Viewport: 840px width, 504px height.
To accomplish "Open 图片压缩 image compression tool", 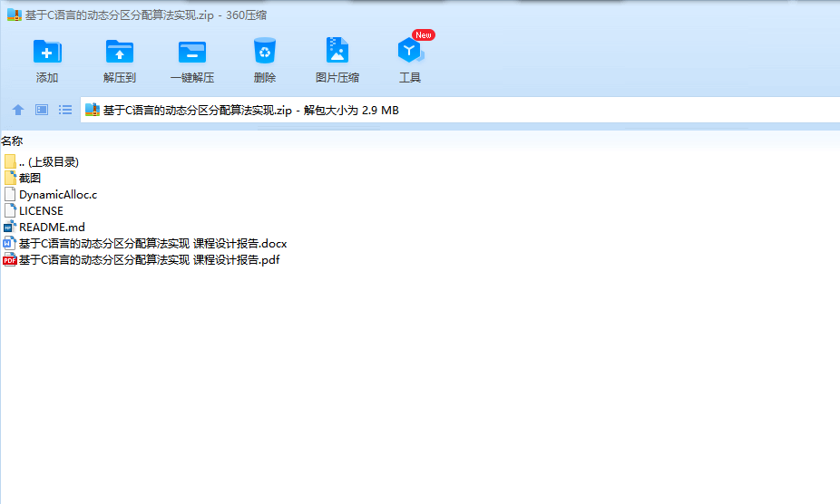I will point(337,61).
